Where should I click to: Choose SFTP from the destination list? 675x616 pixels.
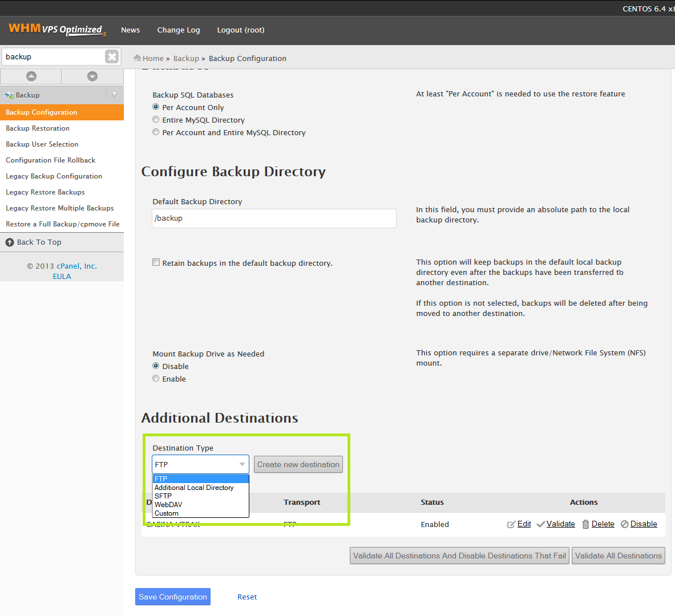point(163,496)
